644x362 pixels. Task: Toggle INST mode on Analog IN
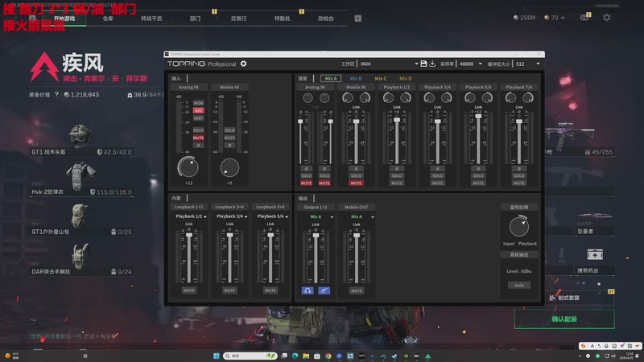tap(198, 117)
